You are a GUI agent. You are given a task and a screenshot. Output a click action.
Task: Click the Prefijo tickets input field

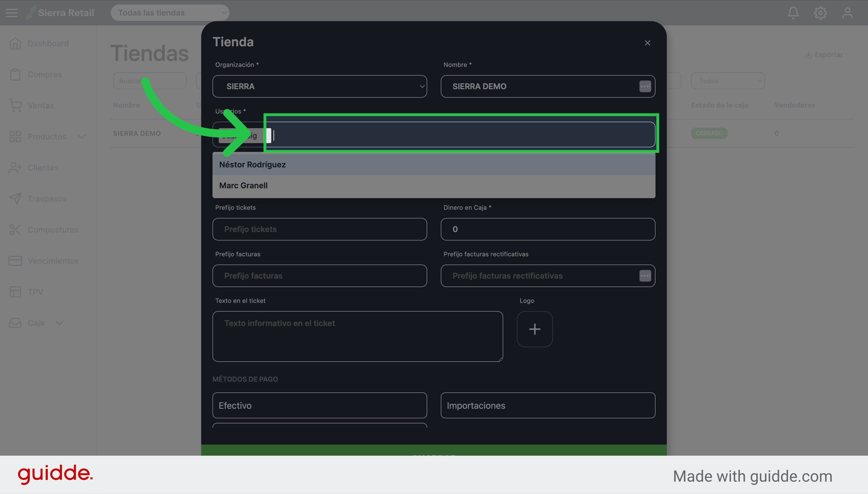[x=320, y=229]
